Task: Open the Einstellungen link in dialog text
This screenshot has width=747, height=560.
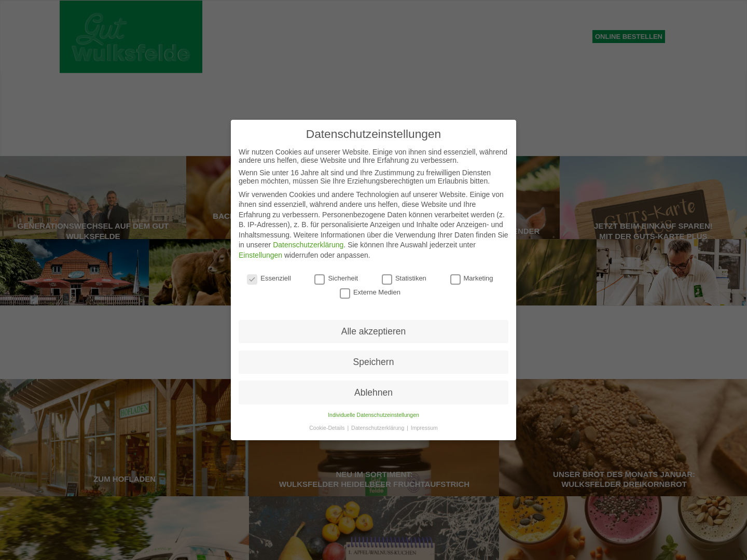Action: coord(260,255)
